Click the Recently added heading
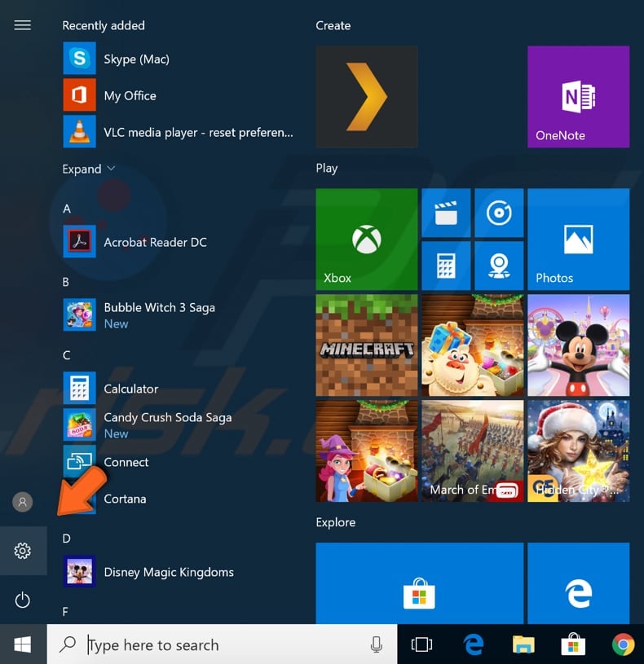Viewport: 644px width, 664px height. pos(104,25)
